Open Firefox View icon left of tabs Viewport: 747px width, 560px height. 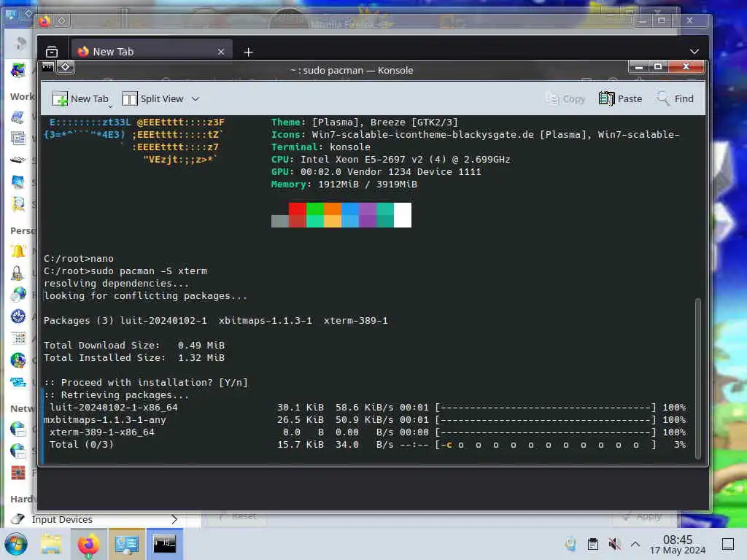pyautogui.click(x=52, y=52)
